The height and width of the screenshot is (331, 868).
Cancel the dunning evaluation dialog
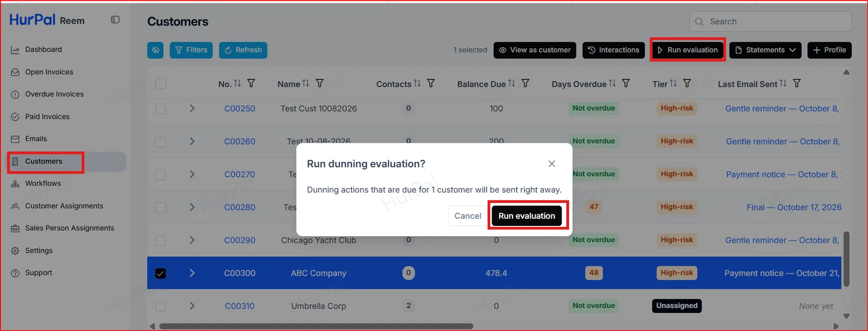tap(468, 216)
